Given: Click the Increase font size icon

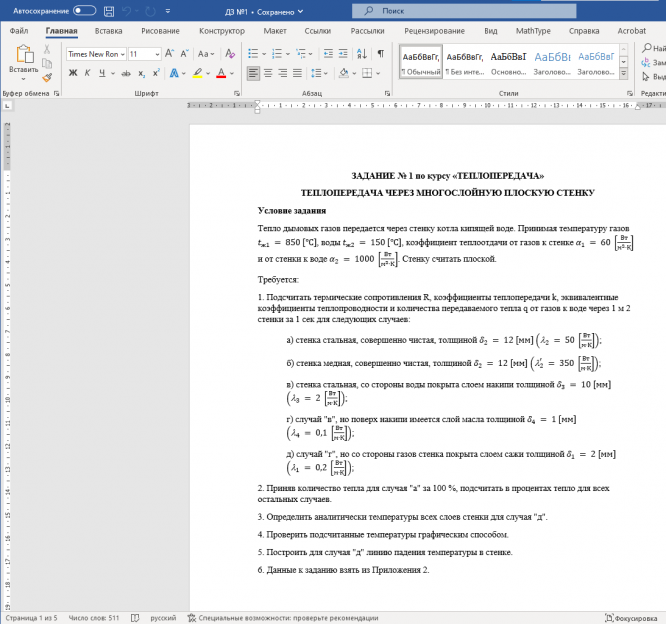Looking at the screenshot, I should (x=169, y=54).
